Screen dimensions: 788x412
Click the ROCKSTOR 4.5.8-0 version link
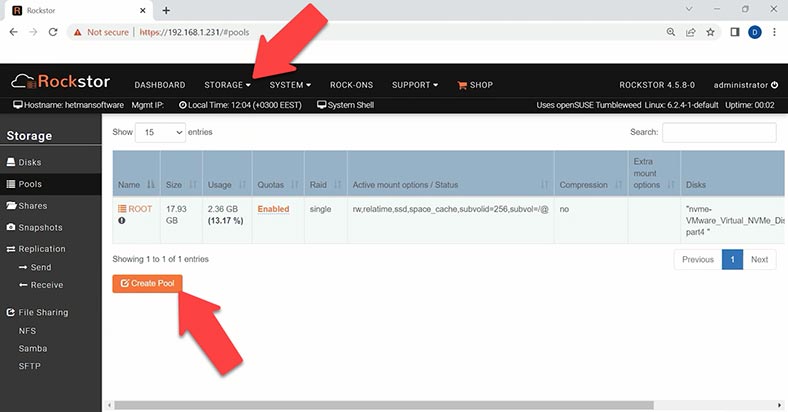pos(657,85)
